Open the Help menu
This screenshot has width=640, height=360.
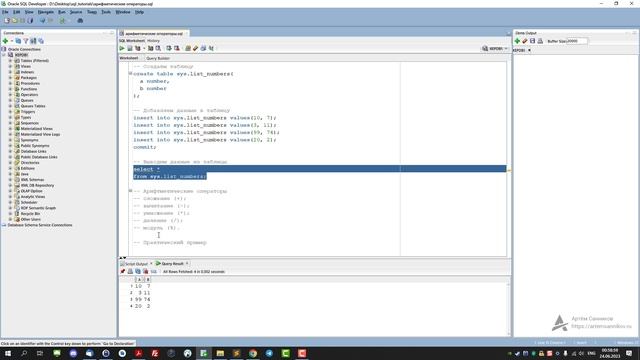tap(139, 12)
